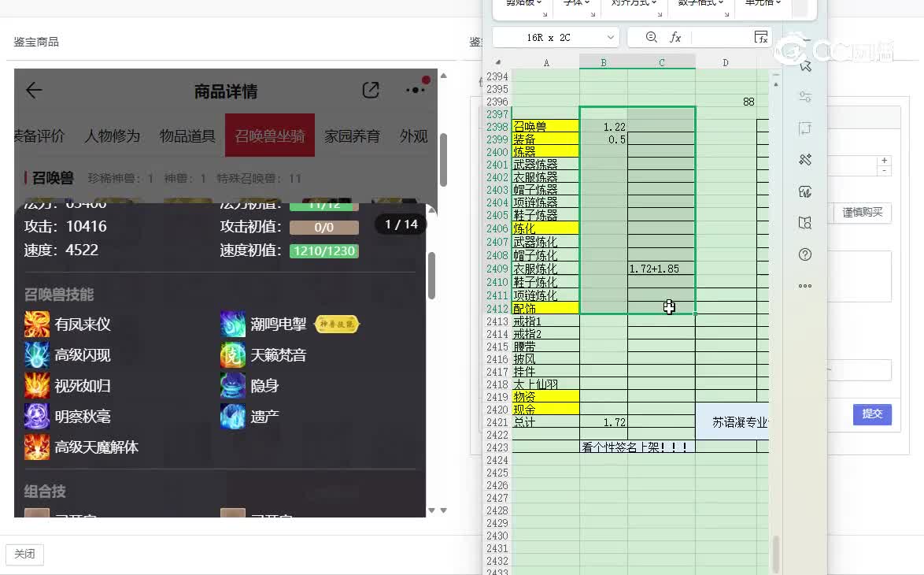Open the three-dot more menu in product header
Image resolution: width=924 pixels, height=575 pixels.
coord(416,90)
